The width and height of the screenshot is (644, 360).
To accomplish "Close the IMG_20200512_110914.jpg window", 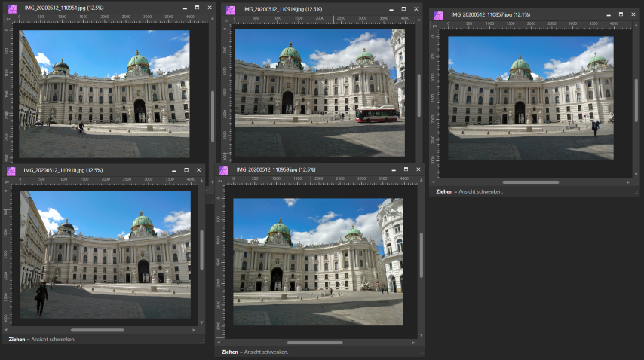I will (416, 9).
